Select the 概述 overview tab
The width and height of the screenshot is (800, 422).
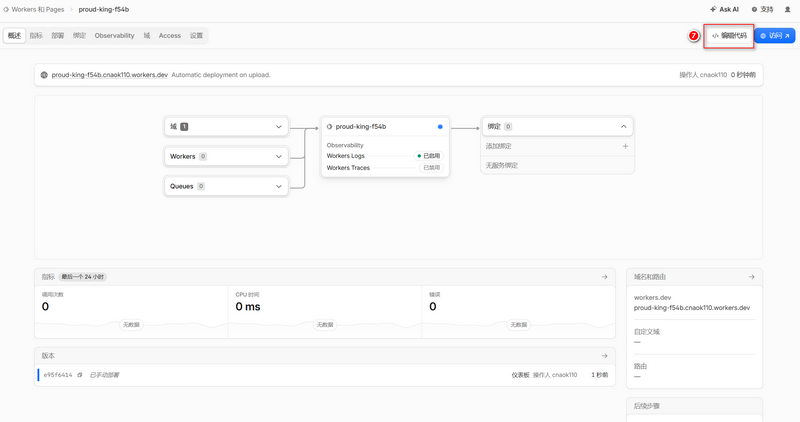[14, 36]
